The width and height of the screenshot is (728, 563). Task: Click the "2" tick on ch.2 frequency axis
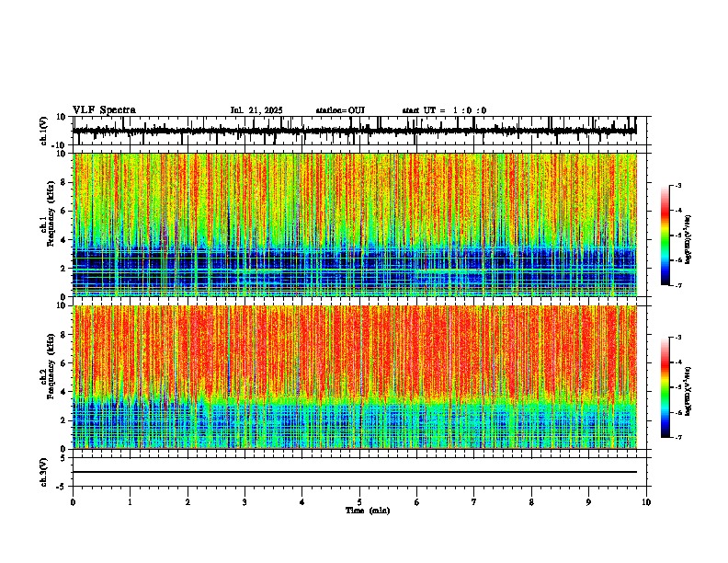click(65, 420)
